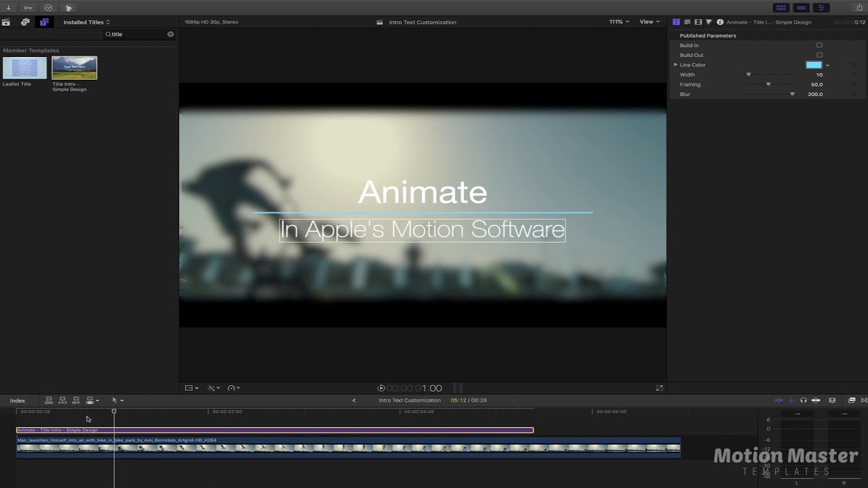Screen dimensions: 868x488
Task: Toggle audio skimming in the timeline
Action: pyautogui.click(x=791, y=401)
